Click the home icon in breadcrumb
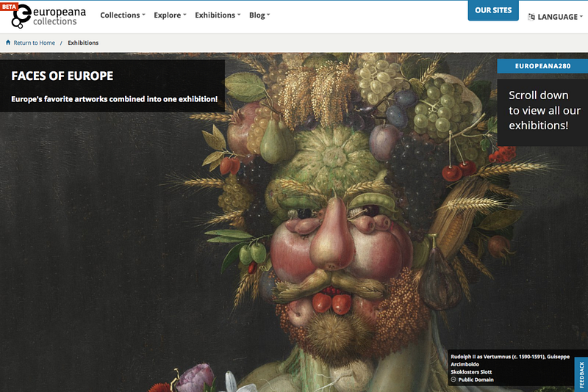The height and width of the screenshot is (392, 588). (8, 43)
